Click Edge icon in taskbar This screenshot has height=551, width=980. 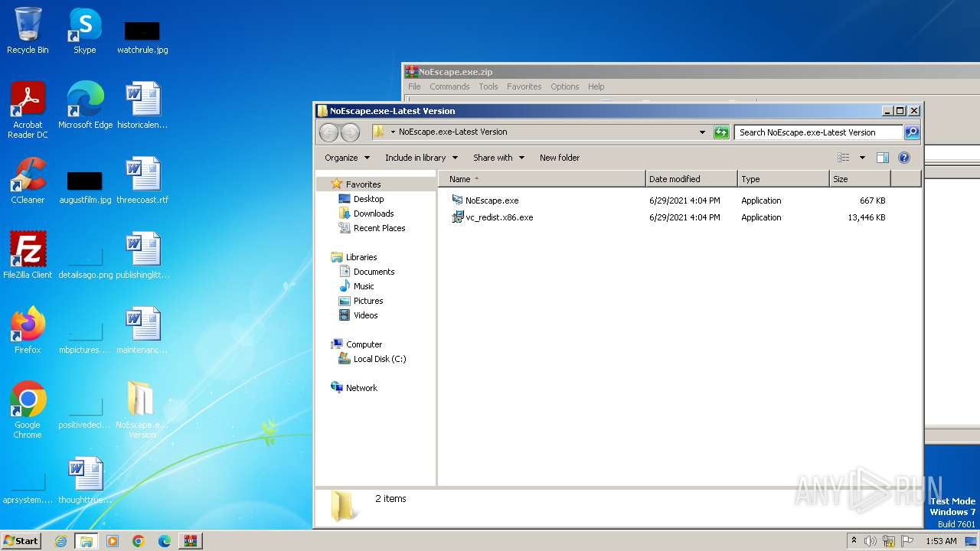165,541
